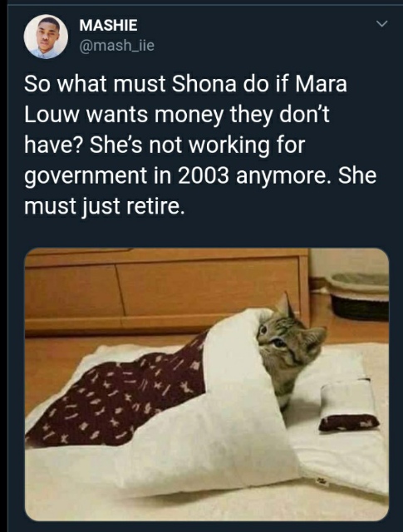The height and width of the screenshot is (532, 403).
Task: Visit the @mash_iie handle
Action: pos(116,45)
